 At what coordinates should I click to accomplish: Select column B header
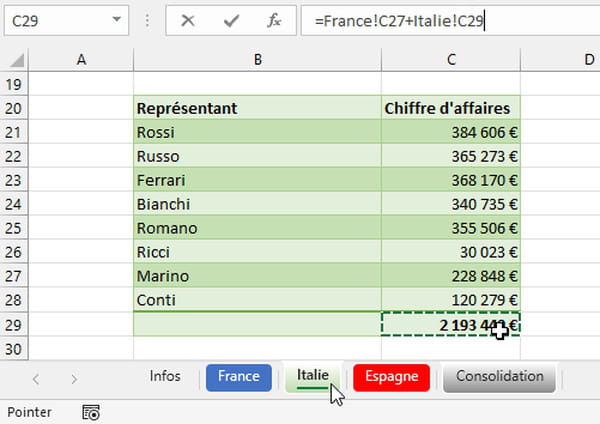pos(258,60)
